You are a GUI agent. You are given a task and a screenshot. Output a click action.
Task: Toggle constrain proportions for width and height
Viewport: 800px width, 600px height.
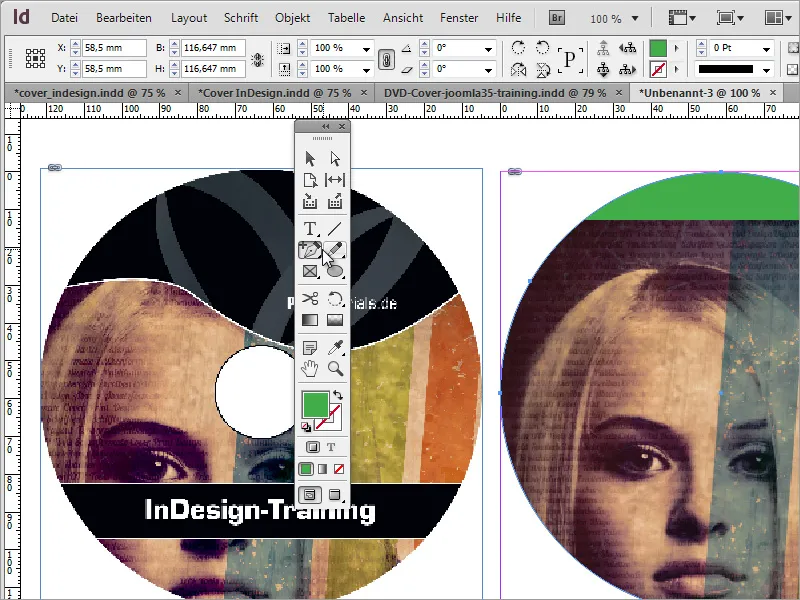(258, 60)
